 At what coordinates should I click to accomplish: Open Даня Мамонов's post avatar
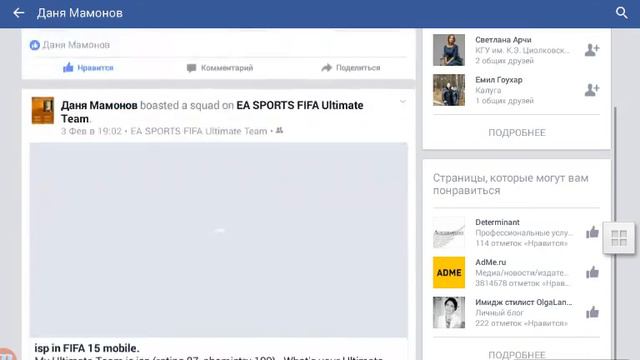[43, 110]
